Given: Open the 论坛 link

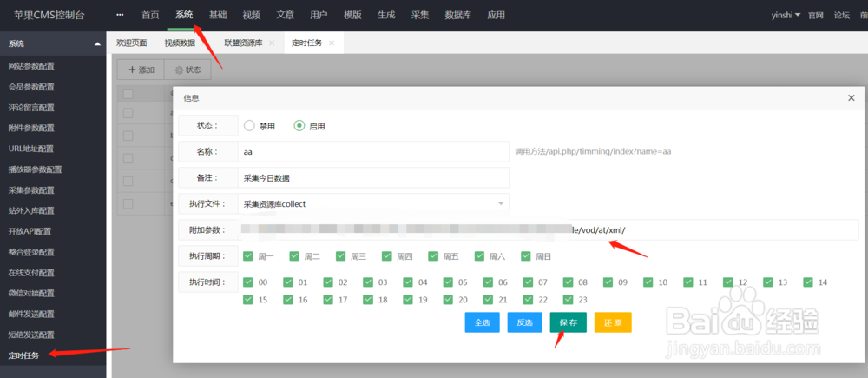Looking at the screenshot, I should click(841, 16).
